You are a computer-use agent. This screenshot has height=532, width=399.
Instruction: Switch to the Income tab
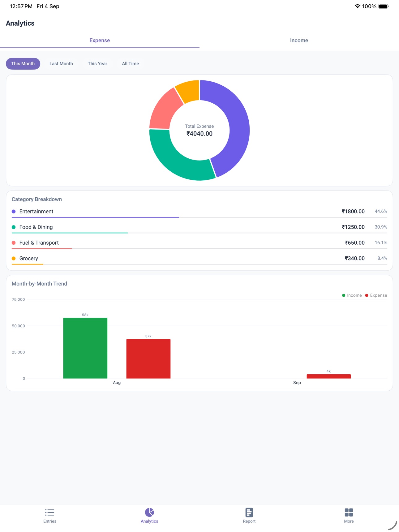pos(299,41)
